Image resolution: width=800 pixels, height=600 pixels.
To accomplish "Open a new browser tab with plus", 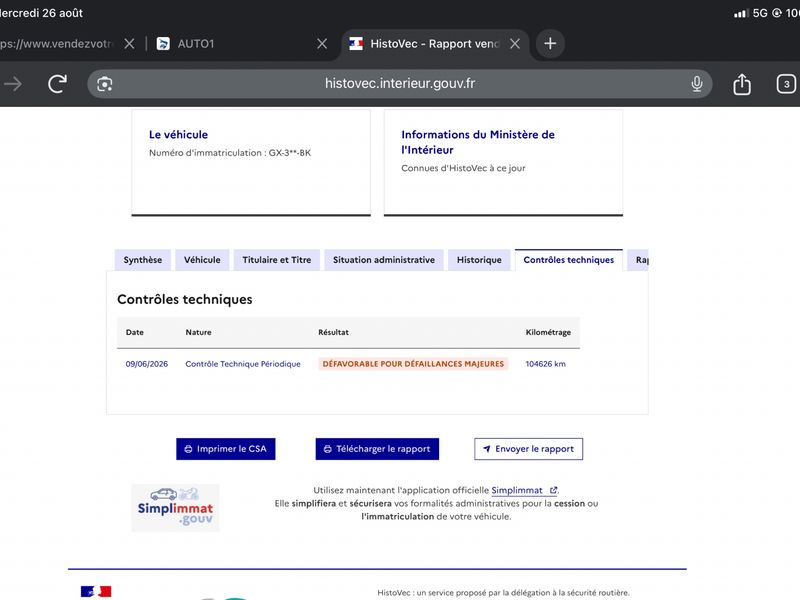I will pyautogui.click(x=550, y=43).
